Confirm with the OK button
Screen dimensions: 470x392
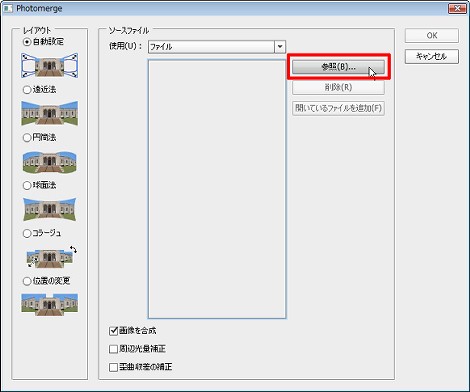point(432,36)
